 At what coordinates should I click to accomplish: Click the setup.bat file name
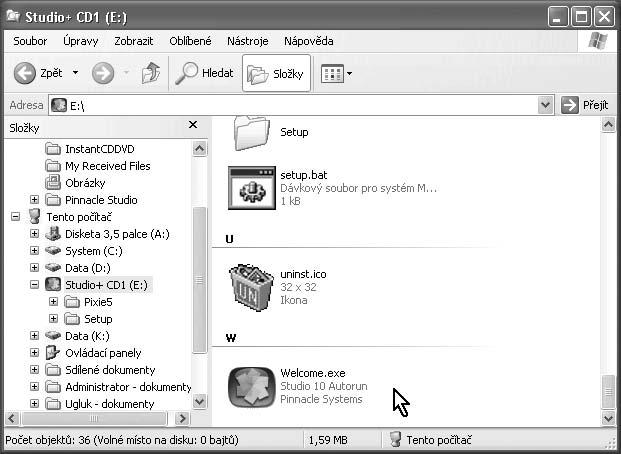(304, 175)
